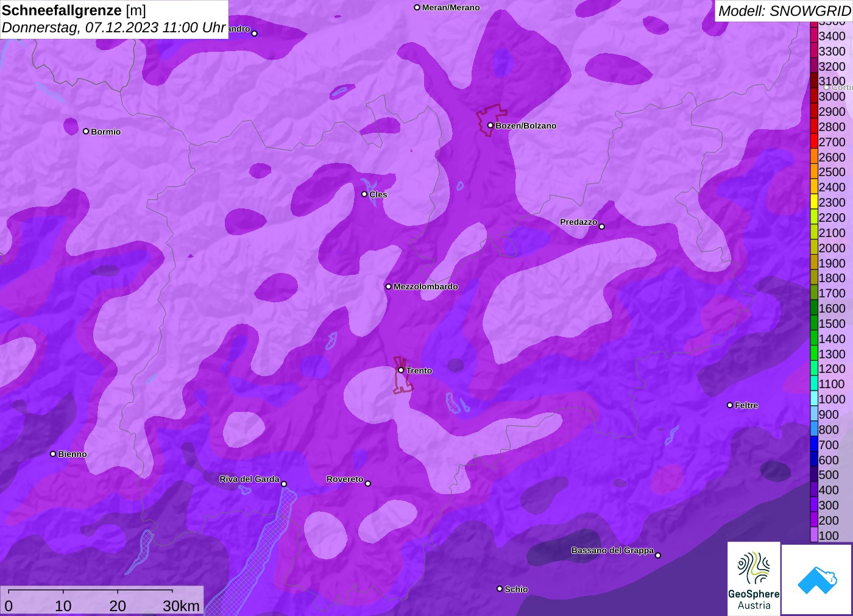The height and width of the screenshot is (616, 853).
Task: Click the 1500 m legend swatch
Action: [814, 324]
